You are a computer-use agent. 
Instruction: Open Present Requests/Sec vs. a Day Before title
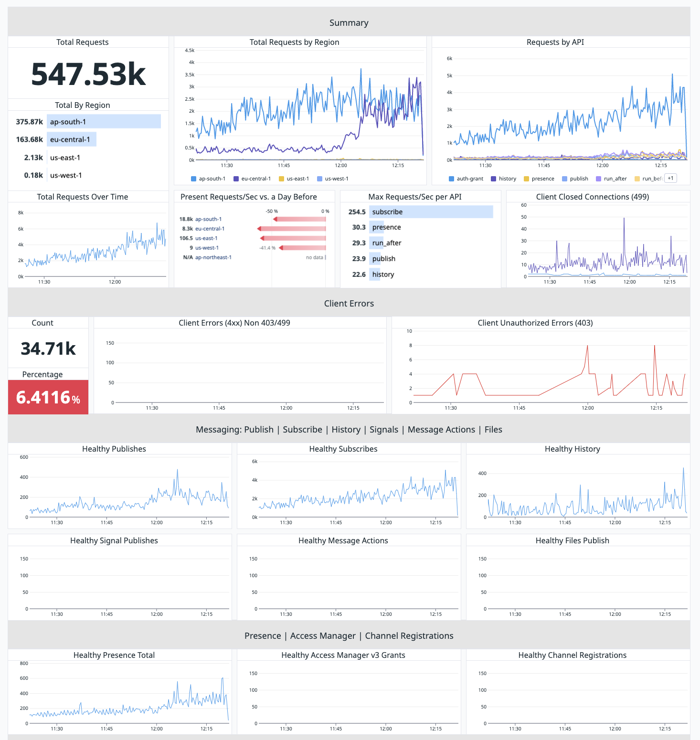tap(249, 197)
